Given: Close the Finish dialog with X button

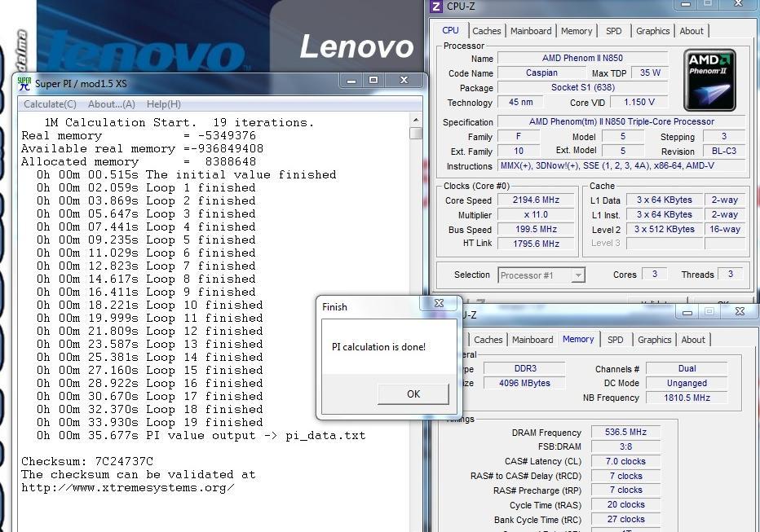Looking at the screenshot, I should coord(439,303).
